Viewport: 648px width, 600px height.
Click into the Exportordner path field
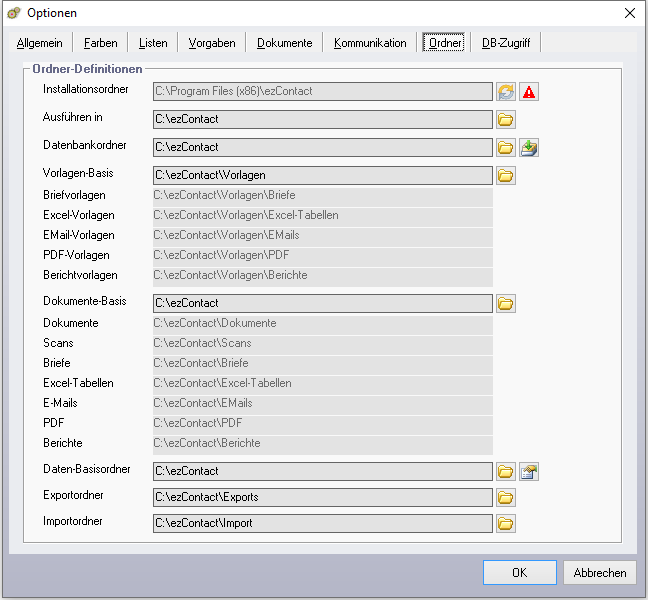click(x=322, y=497)
